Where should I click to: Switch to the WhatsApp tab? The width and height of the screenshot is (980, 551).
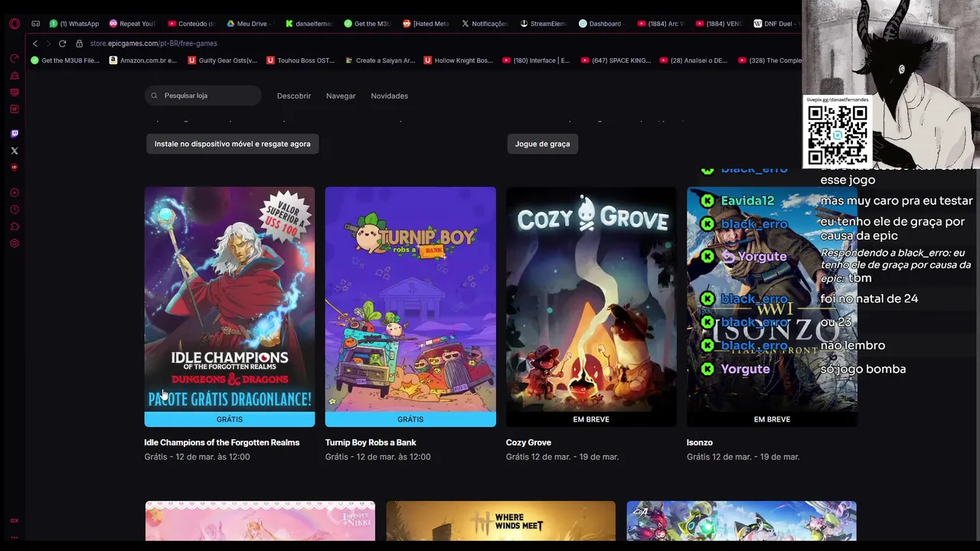74,24
